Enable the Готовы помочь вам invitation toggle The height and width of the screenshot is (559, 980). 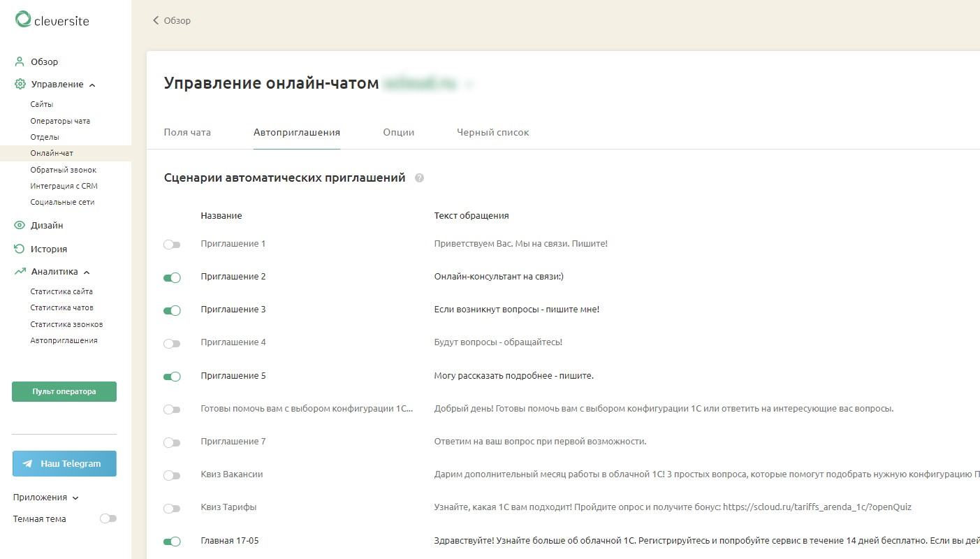tap(172, 409)
